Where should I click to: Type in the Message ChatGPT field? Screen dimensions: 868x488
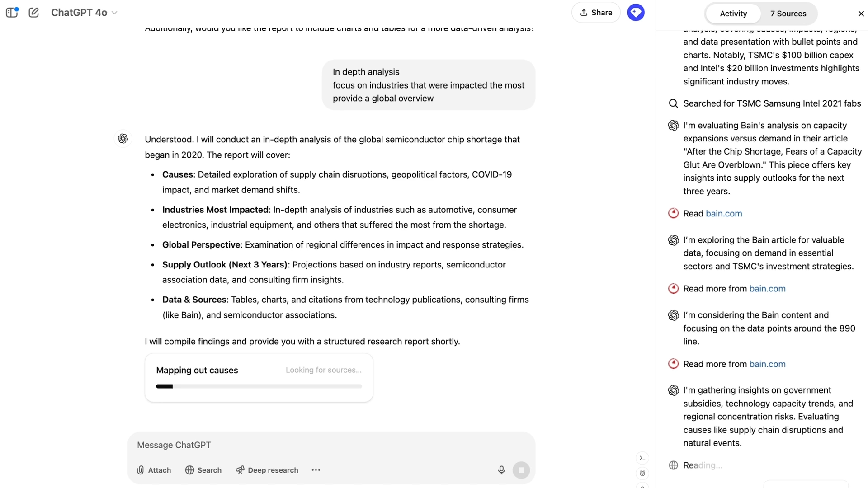316,445
